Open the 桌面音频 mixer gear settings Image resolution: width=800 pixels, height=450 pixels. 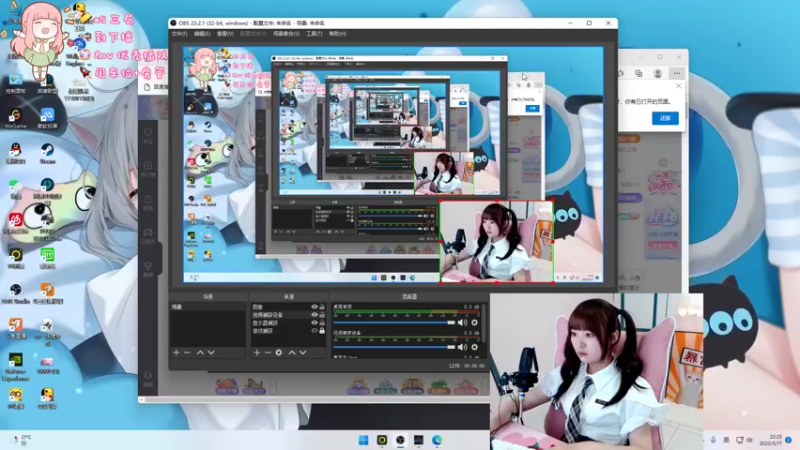pos(474,322)
